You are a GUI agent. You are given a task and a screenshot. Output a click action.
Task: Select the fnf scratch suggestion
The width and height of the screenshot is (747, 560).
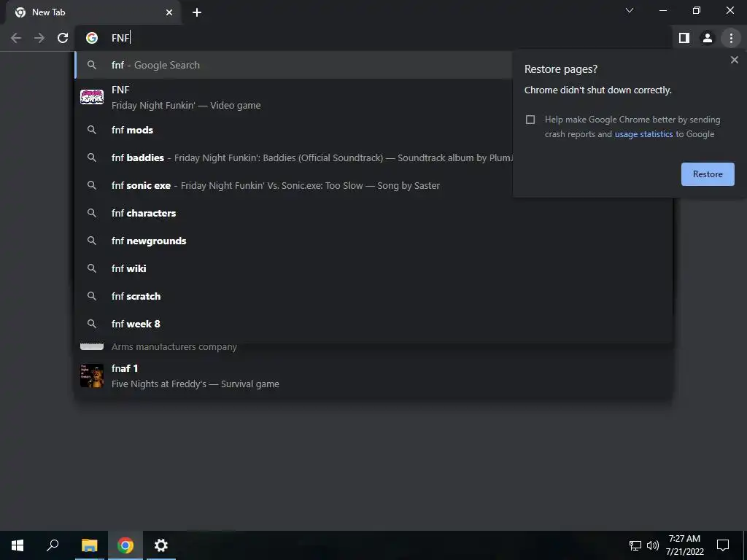coord(373,296)
